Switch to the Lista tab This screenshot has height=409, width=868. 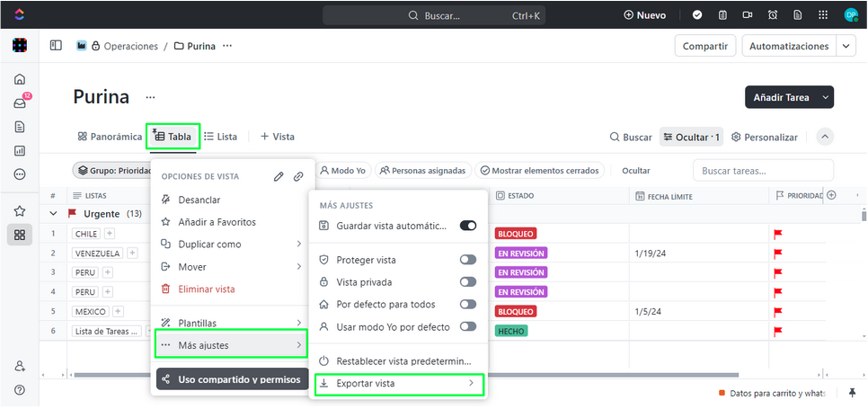click(x=220, y=137)
